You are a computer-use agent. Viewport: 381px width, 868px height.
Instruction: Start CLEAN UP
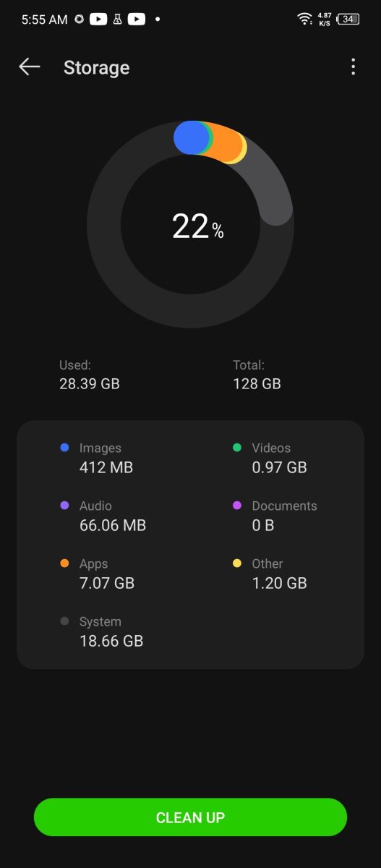click(x=190, y=817)
